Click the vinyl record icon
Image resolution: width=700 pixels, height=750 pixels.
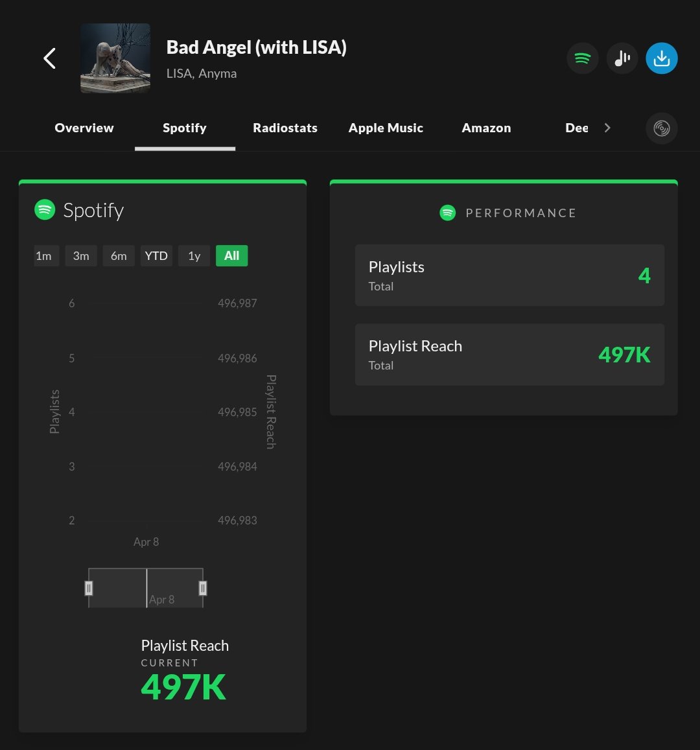pyautogui.click(x=662, y=128)
